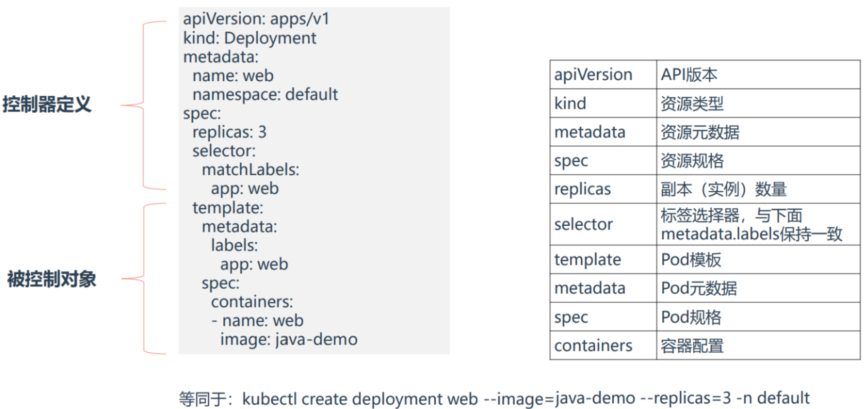Select the "image: java-demo" line
This screenshot has width=868, height=409.
click(288, 339)
